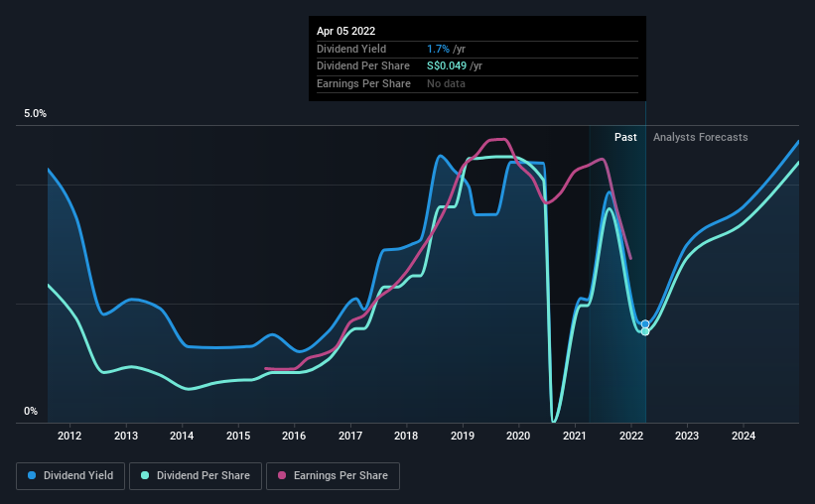Click the No data earnings value
The height and width of the screenshot is (504, 815).
click(x=446, y=83)
